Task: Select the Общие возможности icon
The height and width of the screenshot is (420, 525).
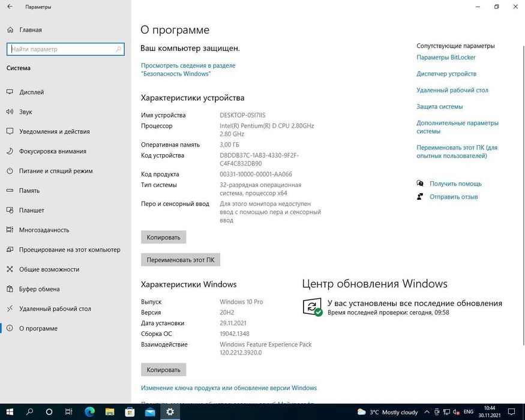Action: pyautogui.click(x=10, y=269)
